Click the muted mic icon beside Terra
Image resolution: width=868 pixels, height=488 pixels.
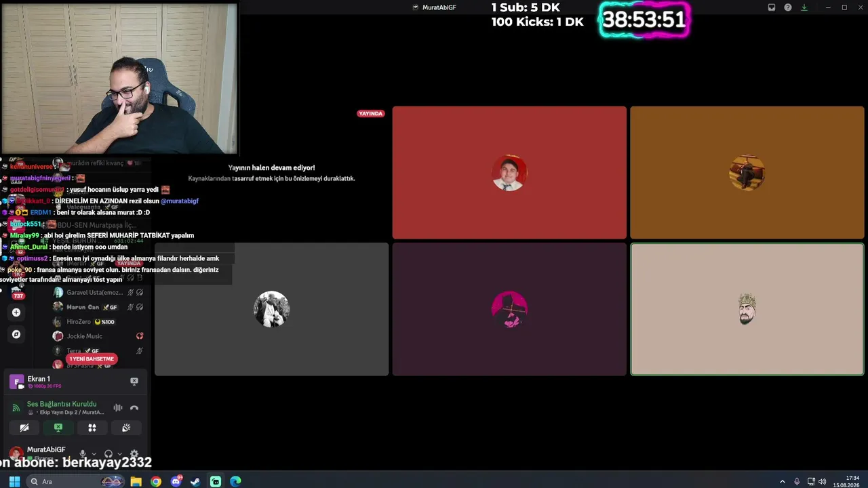coord(140,351)
